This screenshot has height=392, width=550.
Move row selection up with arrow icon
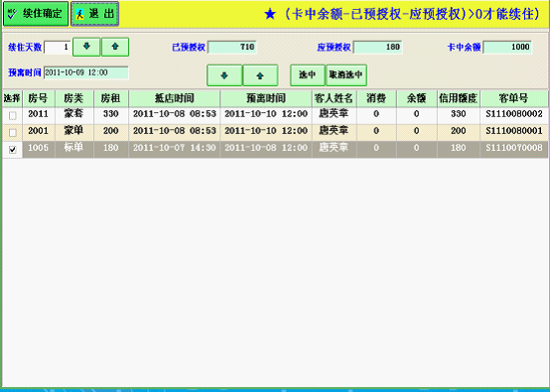260,75
